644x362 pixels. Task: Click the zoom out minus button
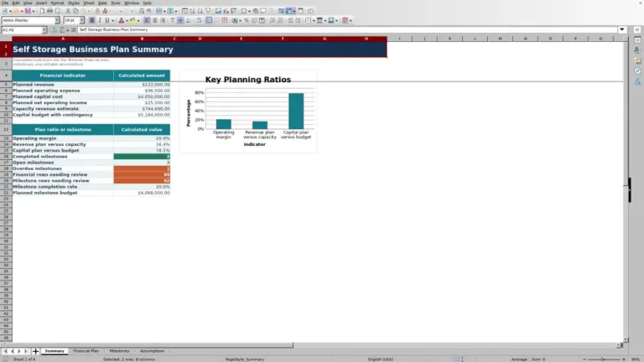pos(584,359)
